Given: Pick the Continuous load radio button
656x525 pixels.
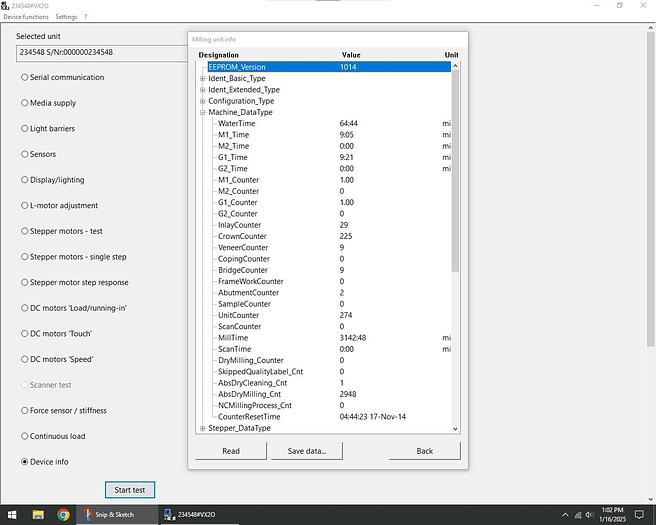Looking at the screenshot, I should click(25, 436).
